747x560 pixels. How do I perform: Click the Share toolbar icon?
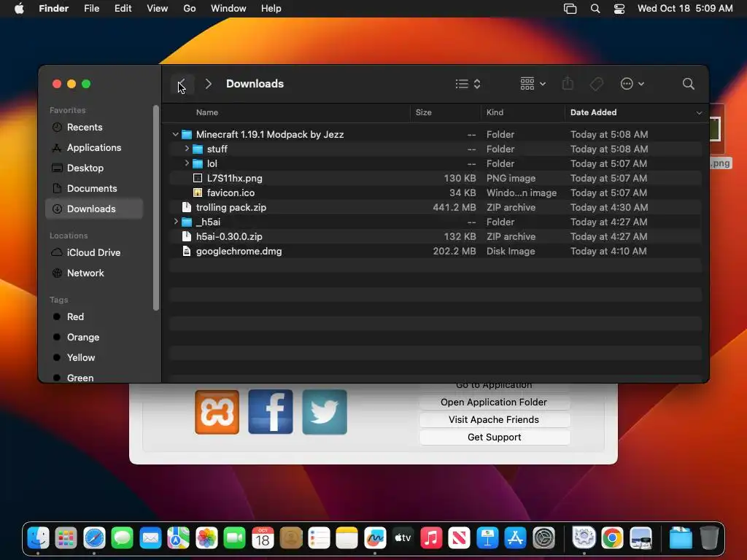coord(568,85)
